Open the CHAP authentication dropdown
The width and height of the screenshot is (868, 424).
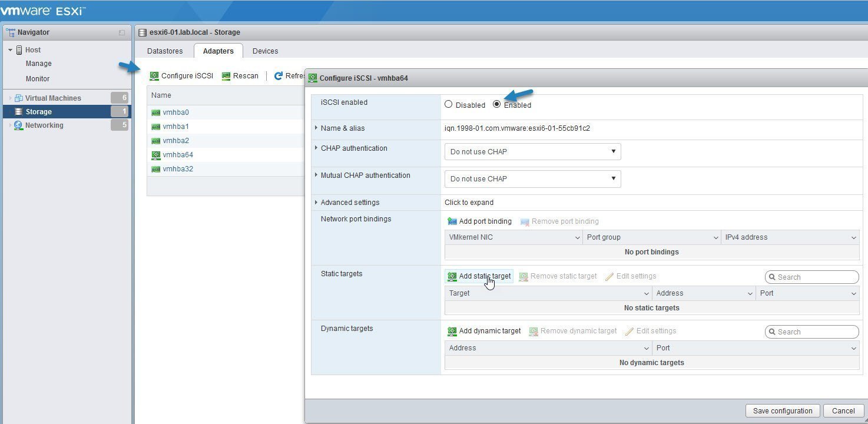[532, 151]
